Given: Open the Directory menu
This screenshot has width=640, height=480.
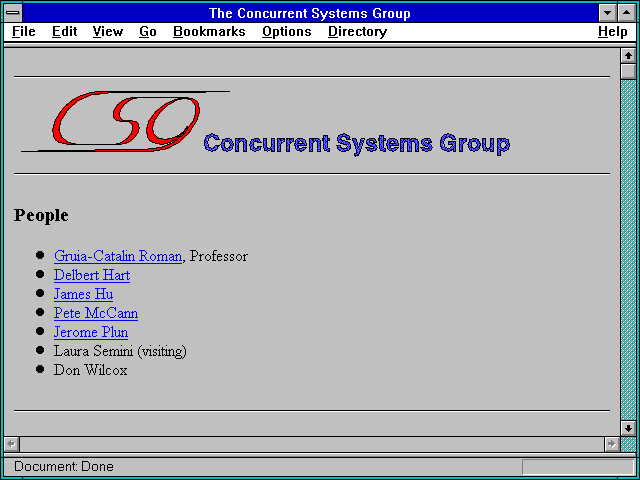Looking at the screenshot, I should point(358,32).
